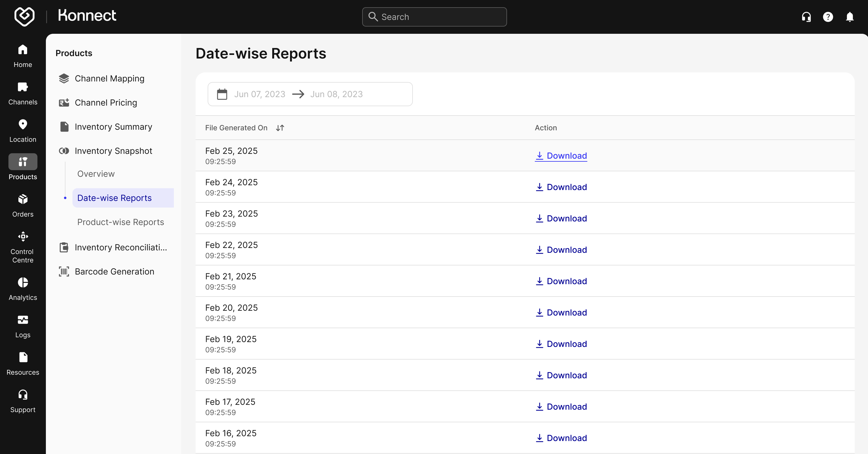Set start date Jun 07, 2023
The image size is (868, 454).
point(260,94)
